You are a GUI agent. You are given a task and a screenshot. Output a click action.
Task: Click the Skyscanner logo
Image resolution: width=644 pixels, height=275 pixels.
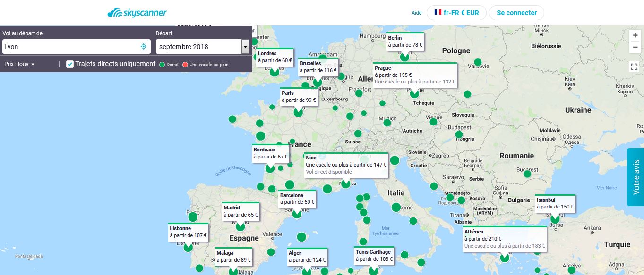137,13
